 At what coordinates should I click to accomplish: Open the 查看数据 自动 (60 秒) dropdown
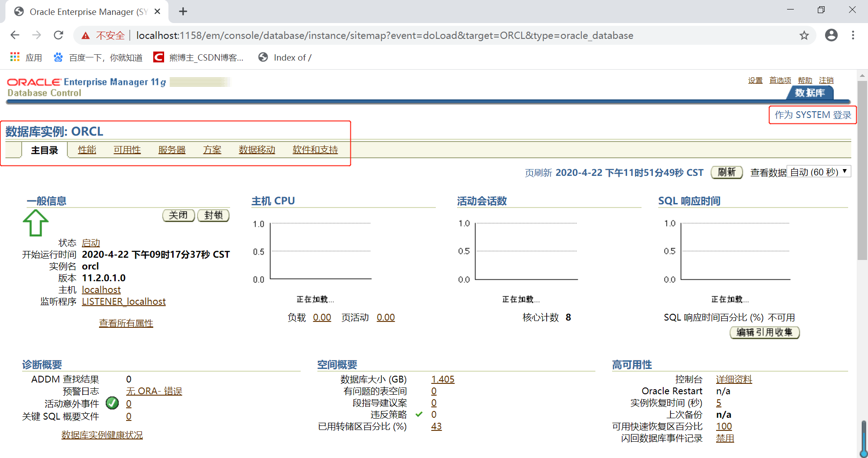point(819,172)
